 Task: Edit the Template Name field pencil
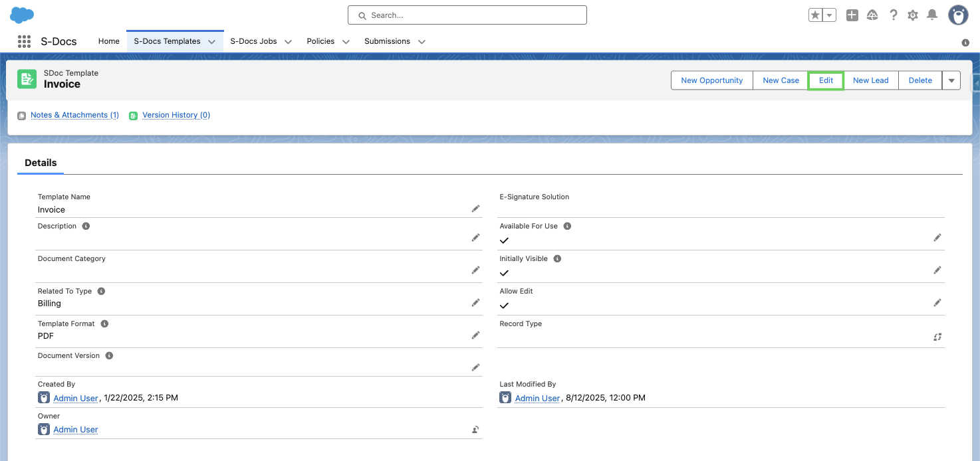pos(476,209)
